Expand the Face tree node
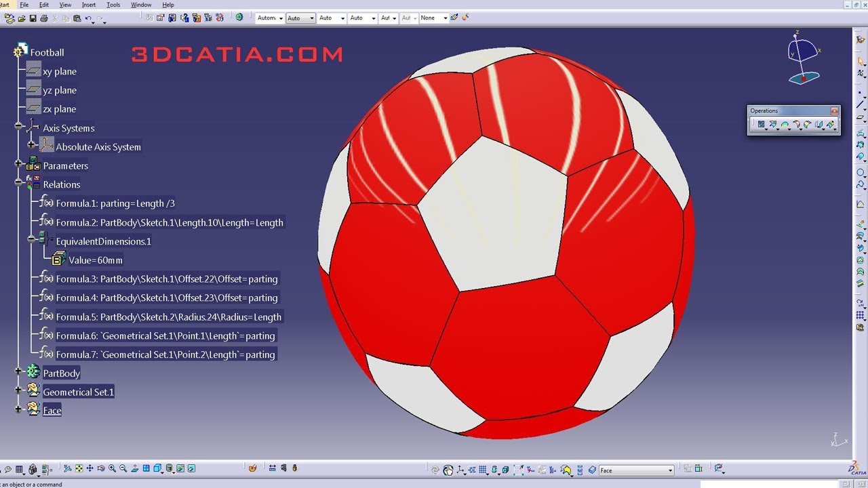Screen dimensions: 868x488 click(18, 410)
